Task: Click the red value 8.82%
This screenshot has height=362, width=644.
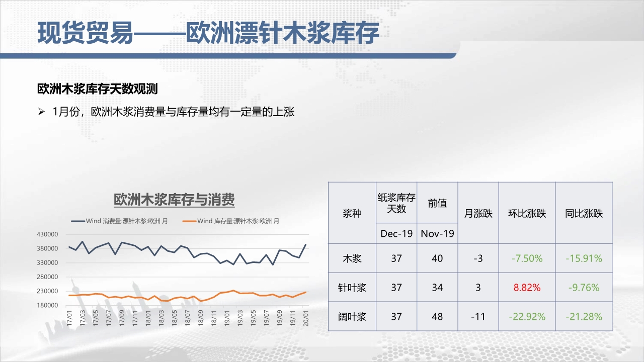Action: [x=527, y=288]
